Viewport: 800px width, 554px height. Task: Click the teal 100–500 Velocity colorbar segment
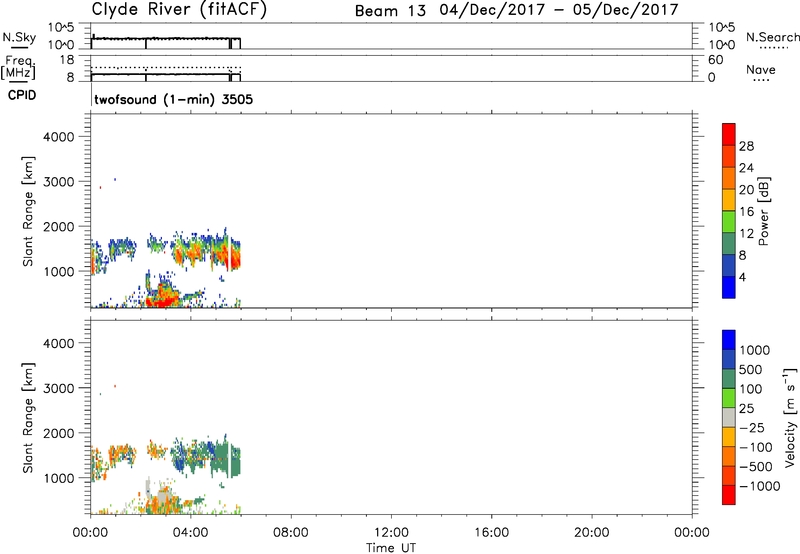coord(729,379)
